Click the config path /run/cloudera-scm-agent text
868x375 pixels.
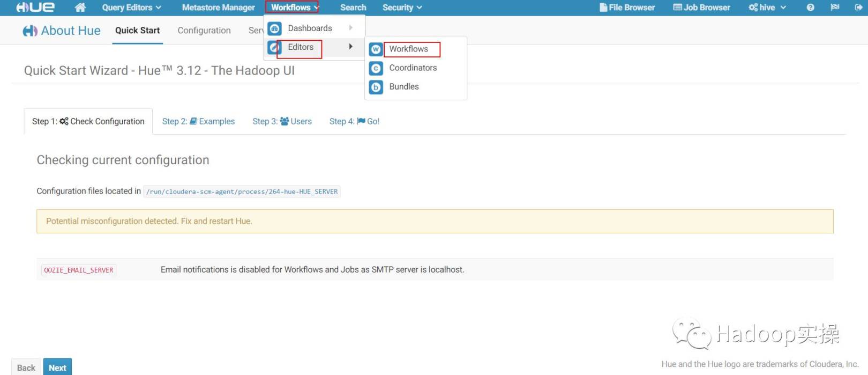242,192
